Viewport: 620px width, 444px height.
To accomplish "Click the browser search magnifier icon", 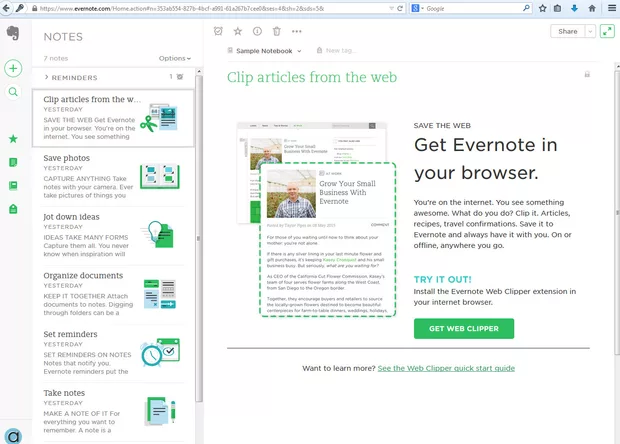I will pos(526,8).
